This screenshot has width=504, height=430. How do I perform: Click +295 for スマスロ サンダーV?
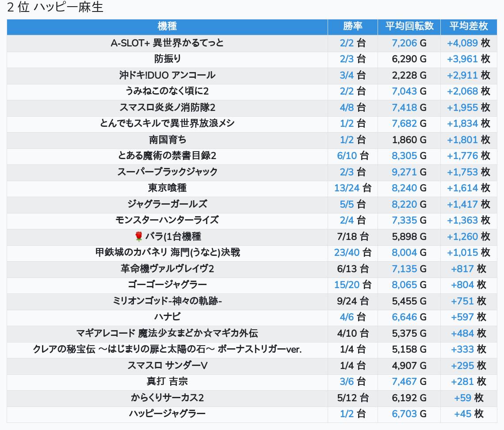tap(462, 366)
